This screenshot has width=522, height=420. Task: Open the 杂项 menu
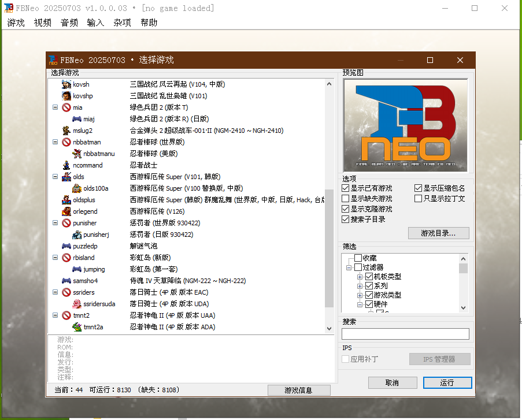click(x=122, y=23)
